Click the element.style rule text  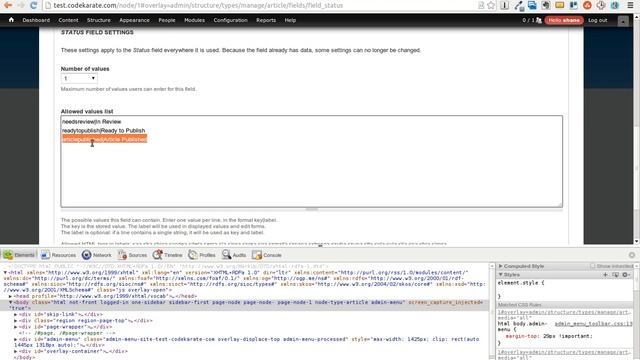[521, 282]
